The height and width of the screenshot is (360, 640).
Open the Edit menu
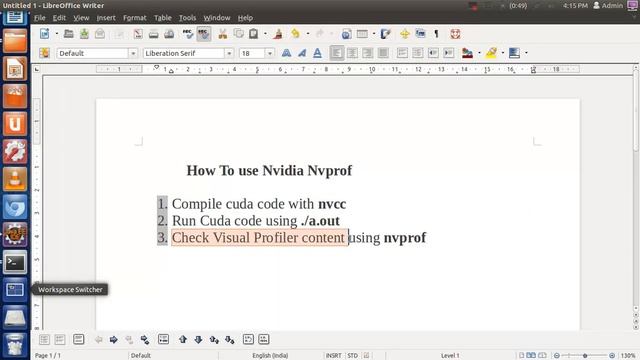click(59, 18)
